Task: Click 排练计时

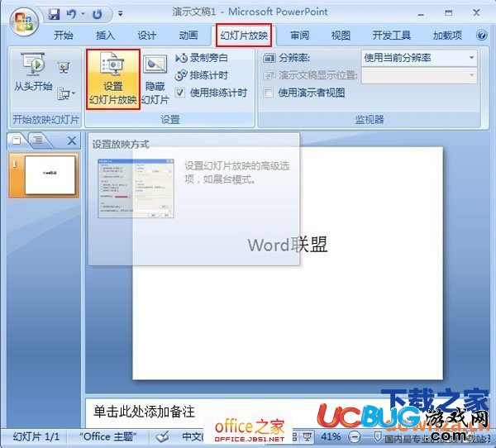Action: [201, 75]
